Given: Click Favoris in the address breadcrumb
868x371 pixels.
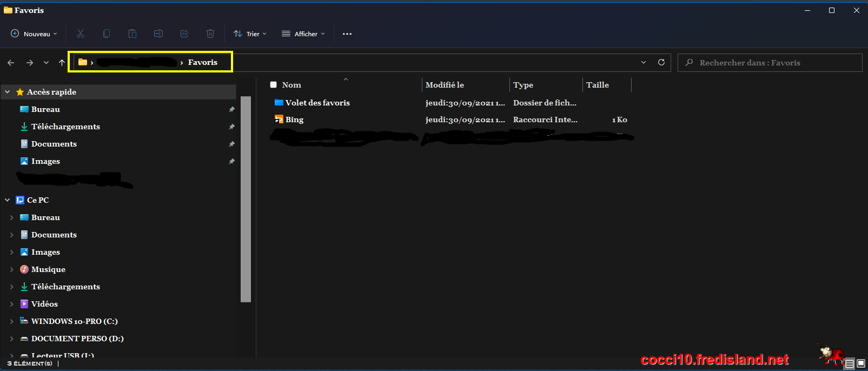Looking at the screenshot, I should click(x=203, y=62).
